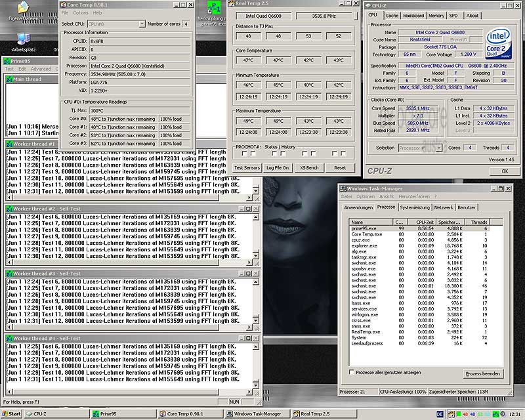Click the Worker thread #3 window icon

click(x=9, y=274)
